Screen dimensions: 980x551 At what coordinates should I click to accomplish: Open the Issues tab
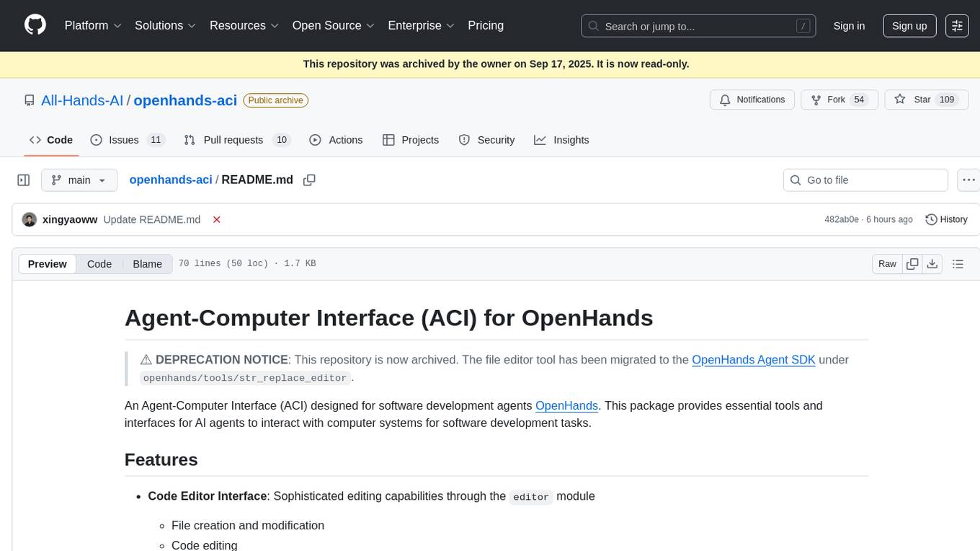point(127,140)
